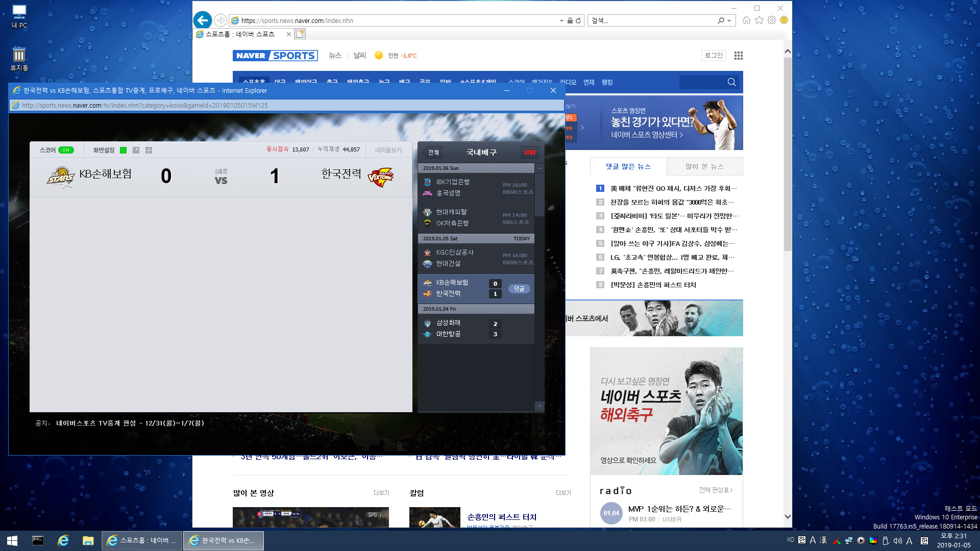Open the favorites star icon
This screenshot has height=551, width=980.
tap(759, 20)
